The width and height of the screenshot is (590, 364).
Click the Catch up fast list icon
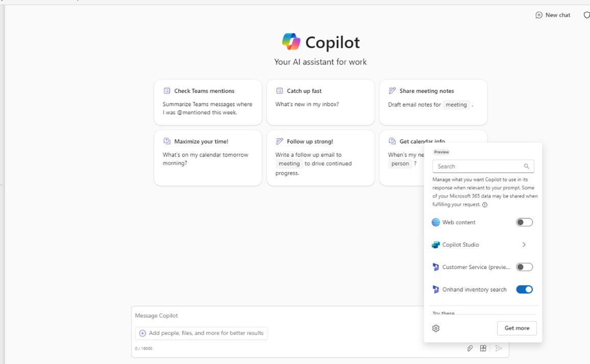coord(279,91)
